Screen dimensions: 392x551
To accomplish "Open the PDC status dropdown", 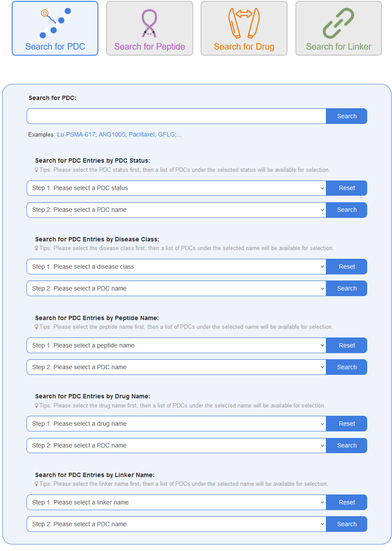I will tap(176, 188).
